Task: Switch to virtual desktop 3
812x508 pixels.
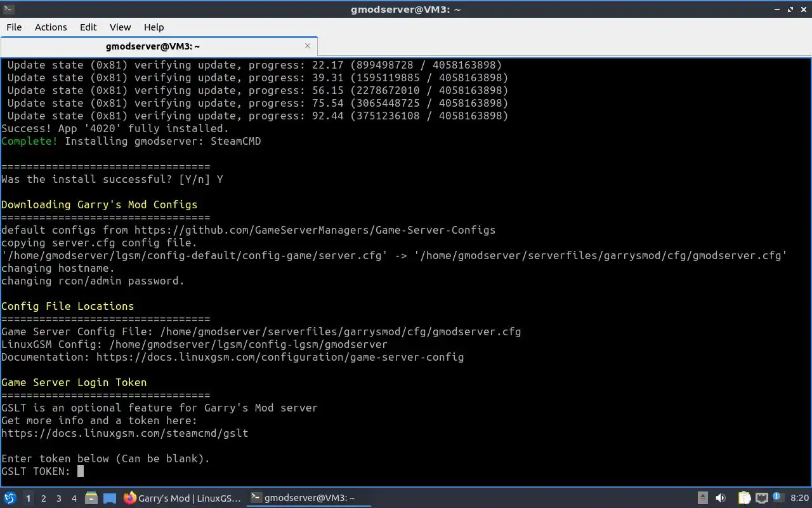Action: click(59, 498)
